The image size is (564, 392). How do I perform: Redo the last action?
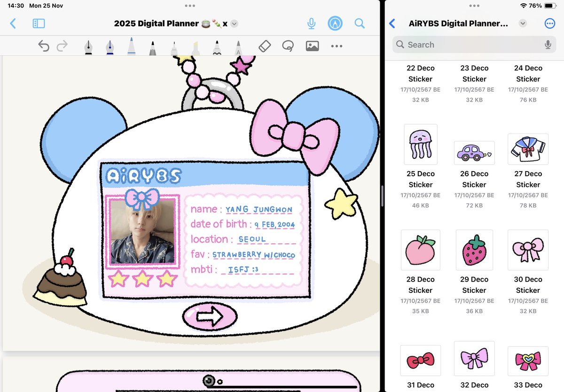62,46
